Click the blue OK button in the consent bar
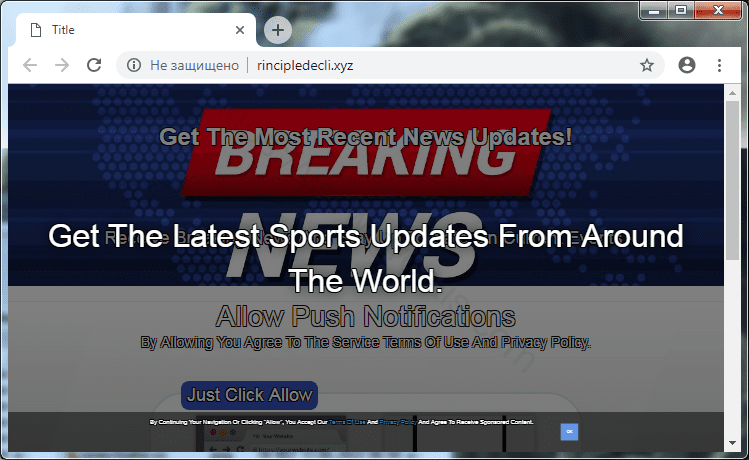Image resolution: width=749 pixels, height=460 pixels. click(569, 431)
